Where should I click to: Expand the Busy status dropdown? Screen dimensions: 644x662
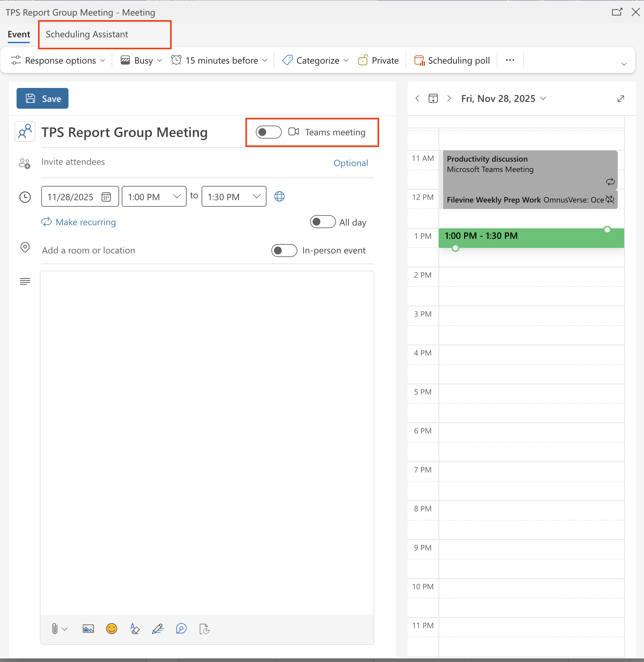tap(142, 60)
